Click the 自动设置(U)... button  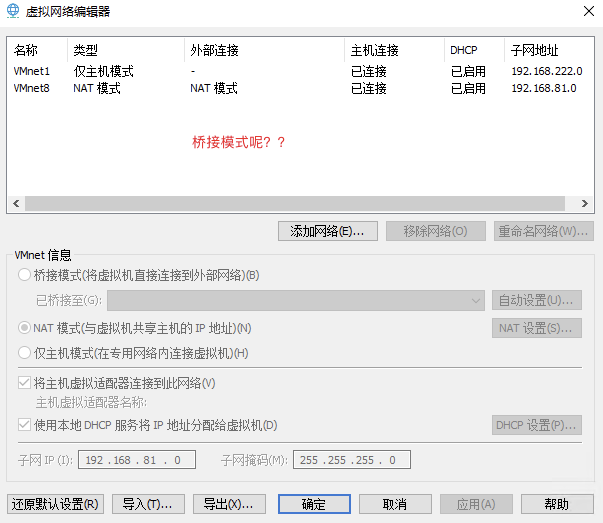537,300
